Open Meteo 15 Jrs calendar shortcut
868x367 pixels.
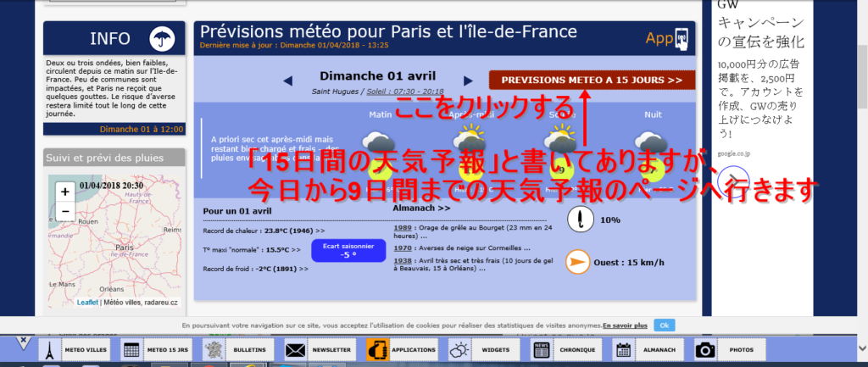pos(155,349)
